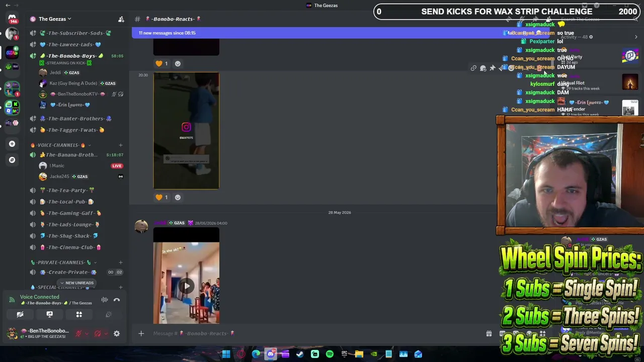Open voice noise suppression settings

pyautogui.click(x=105, y=300)
